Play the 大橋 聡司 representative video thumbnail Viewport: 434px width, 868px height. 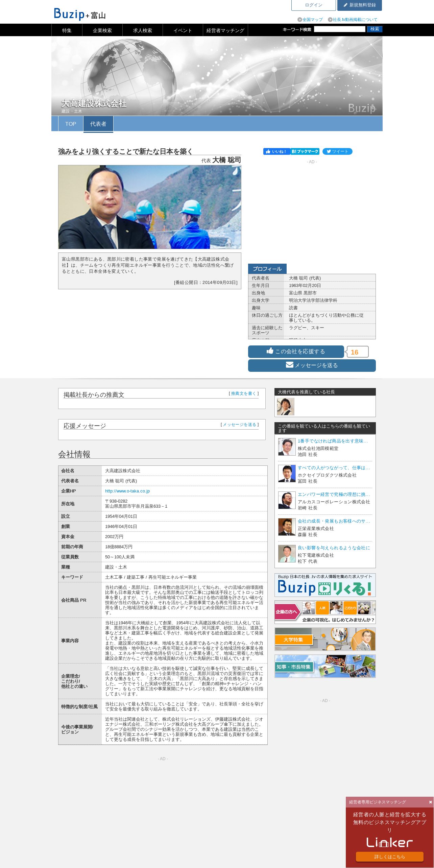pos(149,207)
